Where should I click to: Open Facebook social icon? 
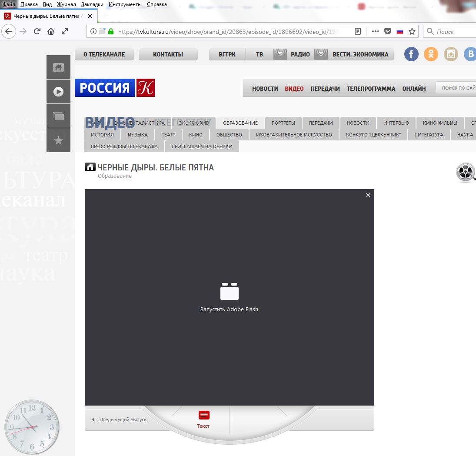click(411, 54)
